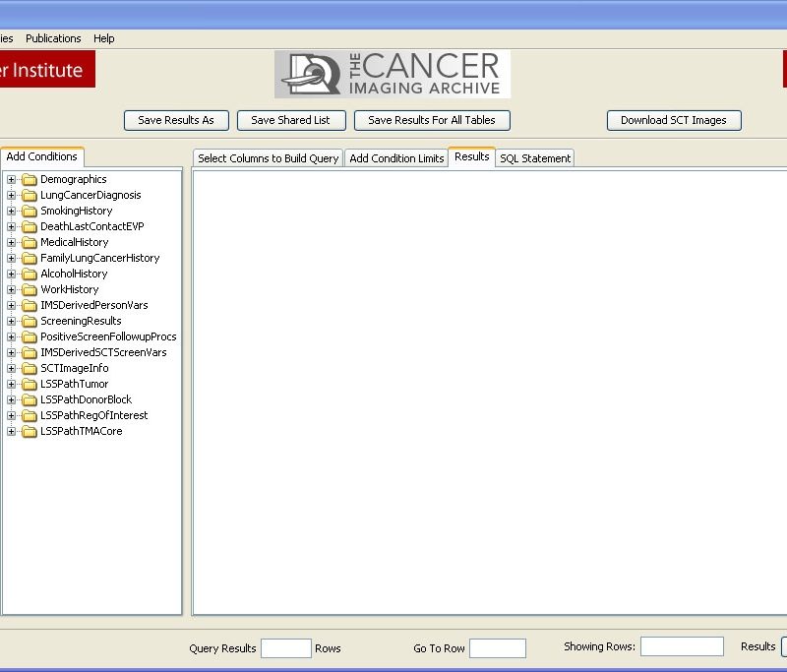Viewport: 787px width, 672px height.
Task: Open the SQL Statement tab
Action: point(535,158)
